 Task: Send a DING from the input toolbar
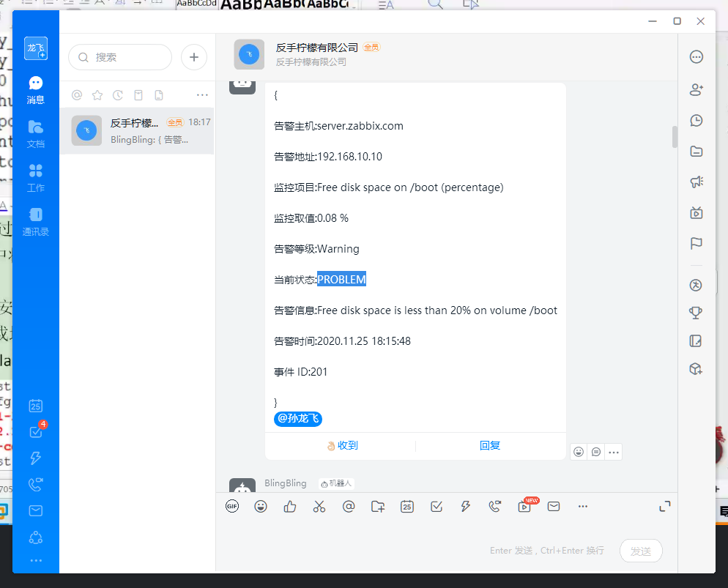[x=466, y=506]
